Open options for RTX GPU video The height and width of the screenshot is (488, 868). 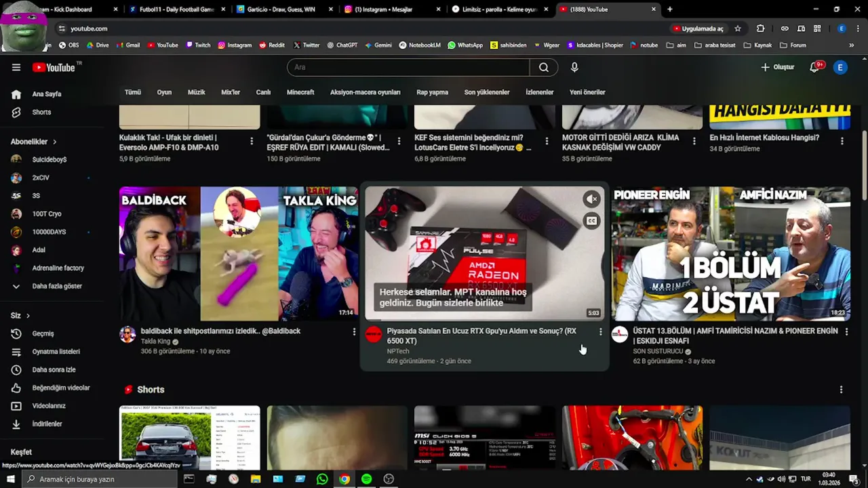pos(600,331)
